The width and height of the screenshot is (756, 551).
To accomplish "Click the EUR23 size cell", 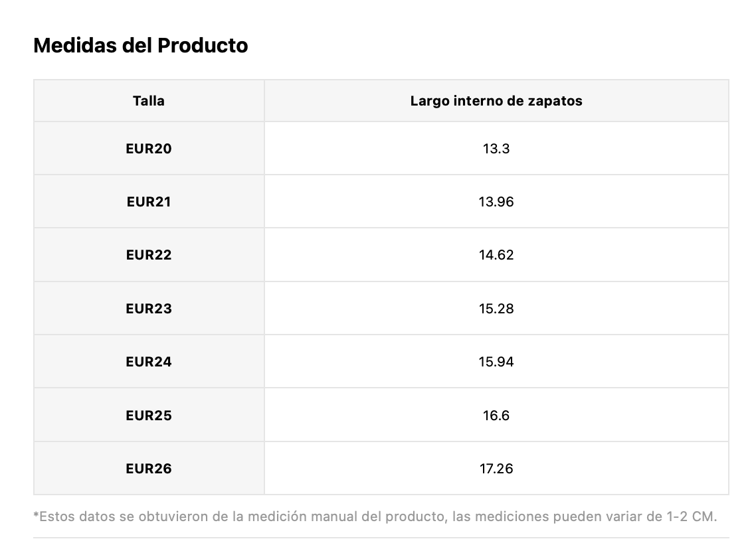I will (149, 308).
